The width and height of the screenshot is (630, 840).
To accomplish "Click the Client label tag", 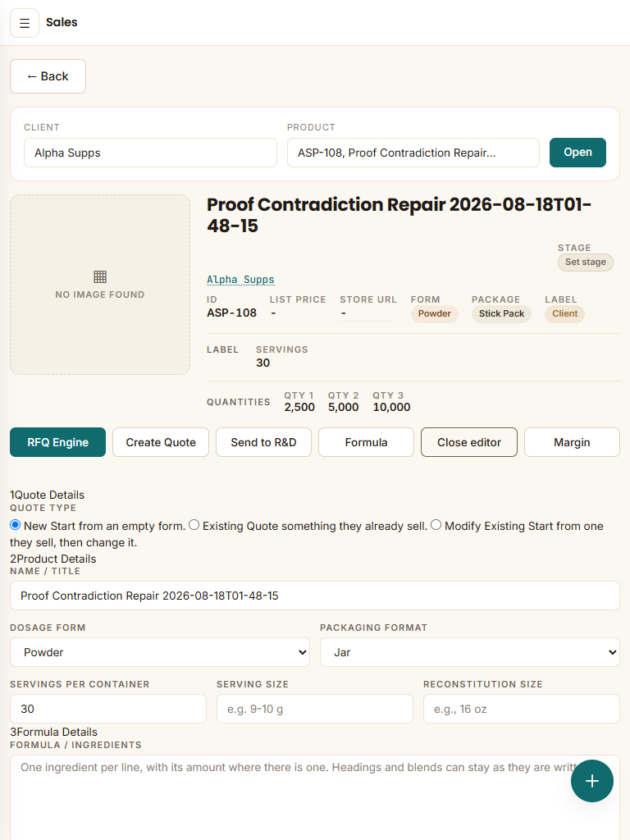I will coord(565,314).
